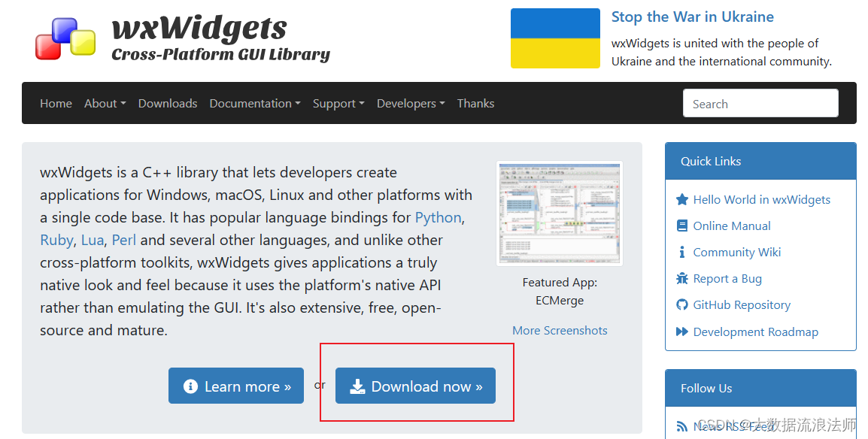Click GitHub icon beside GitHub Repository
The width and height of the screenshot is (868, 439).
[x=682, y=304]
